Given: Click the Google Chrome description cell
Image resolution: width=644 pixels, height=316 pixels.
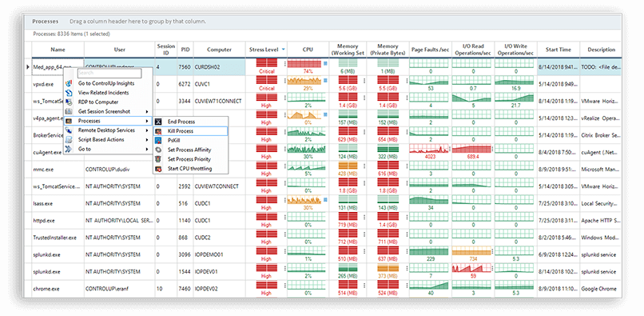Looking at the screenshot, I should click(x=601, y=289).
